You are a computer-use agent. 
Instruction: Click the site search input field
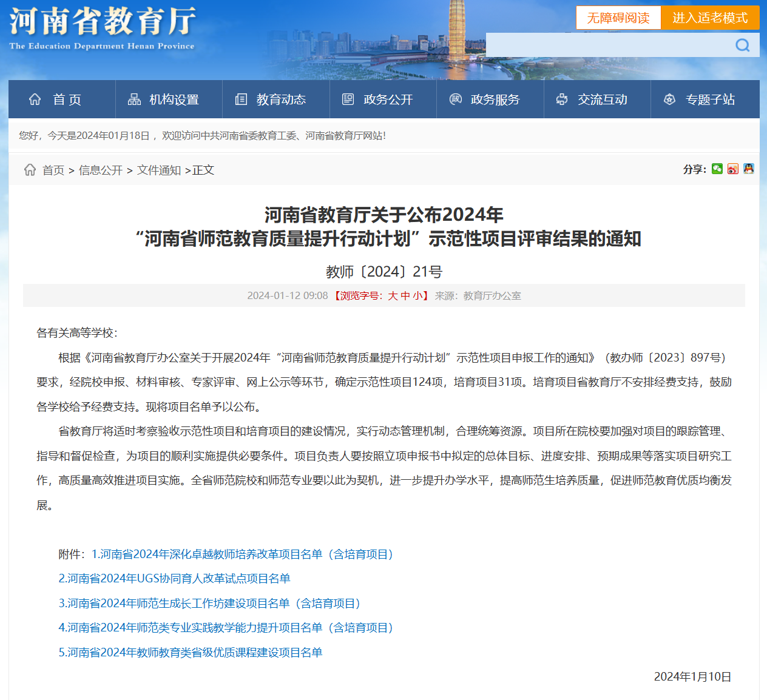tap(607, 45)
